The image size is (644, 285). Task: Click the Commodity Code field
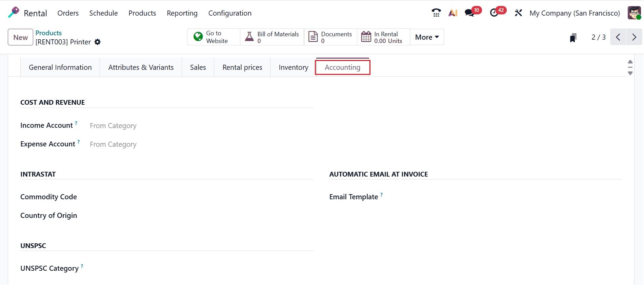[201, 197]
